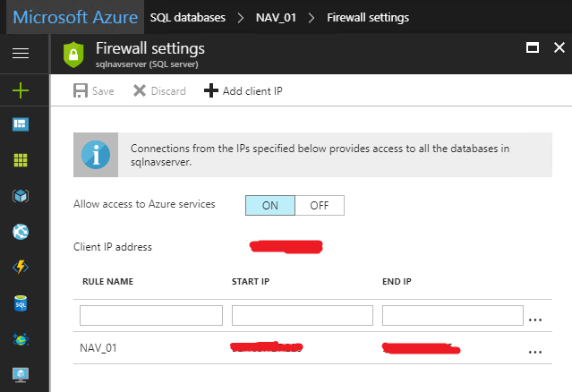Screen dimensions: 572x392
Task: Go to SQL databases breadcrumb
Action: coord(189,17)
